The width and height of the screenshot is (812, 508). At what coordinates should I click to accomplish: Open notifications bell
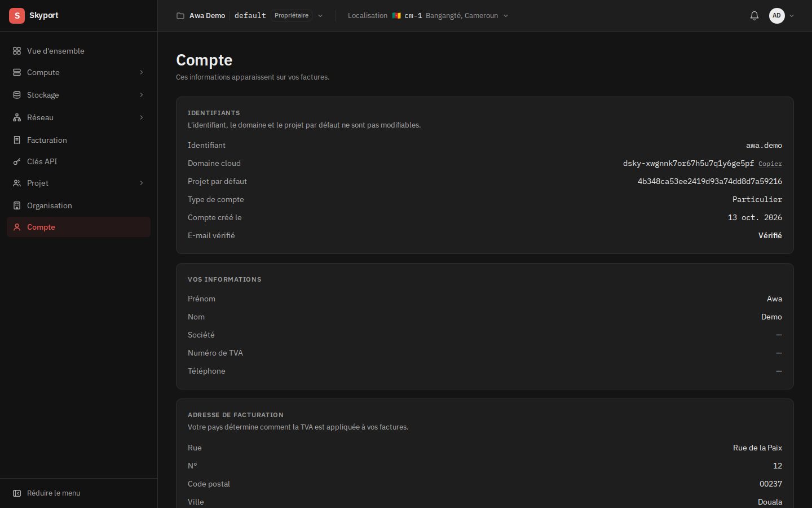coord(754,16)
